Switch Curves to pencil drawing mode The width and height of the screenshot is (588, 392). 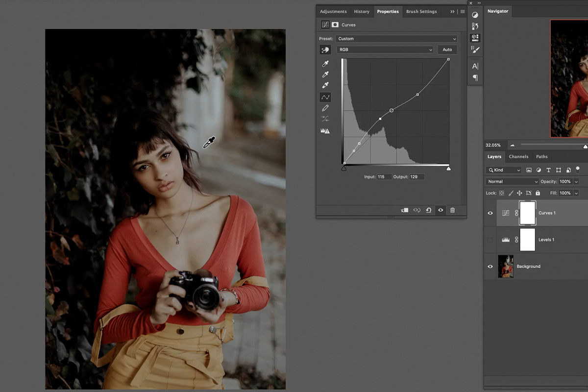(325, 108)
